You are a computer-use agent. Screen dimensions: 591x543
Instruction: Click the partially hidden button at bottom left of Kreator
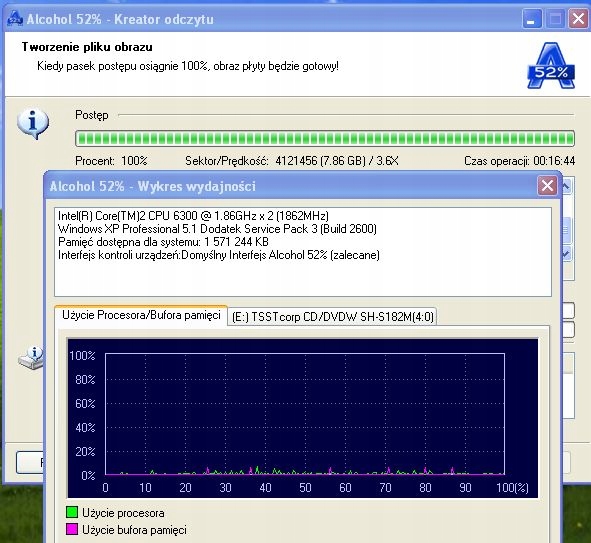point(30,462)
